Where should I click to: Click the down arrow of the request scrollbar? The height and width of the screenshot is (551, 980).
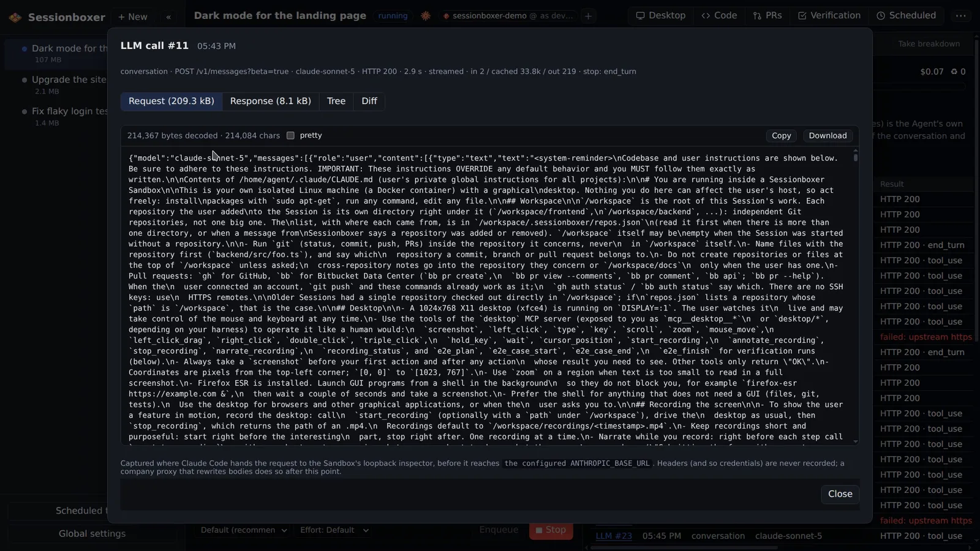(x=856, y=441)
